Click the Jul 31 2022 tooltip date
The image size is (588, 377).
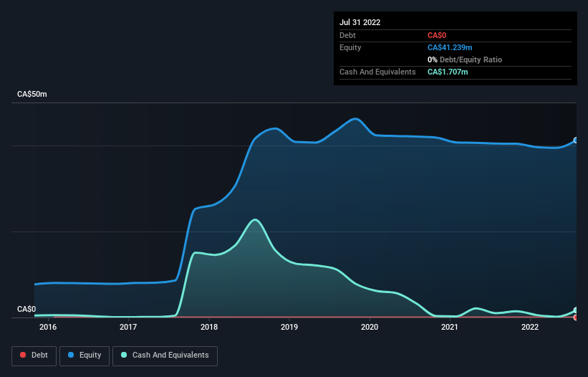(360, 22)
